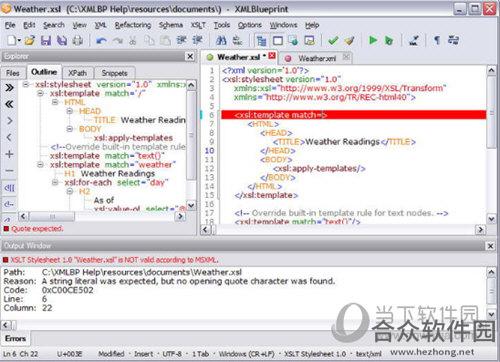Switch to the XPath tab

[x=77, y=73]
